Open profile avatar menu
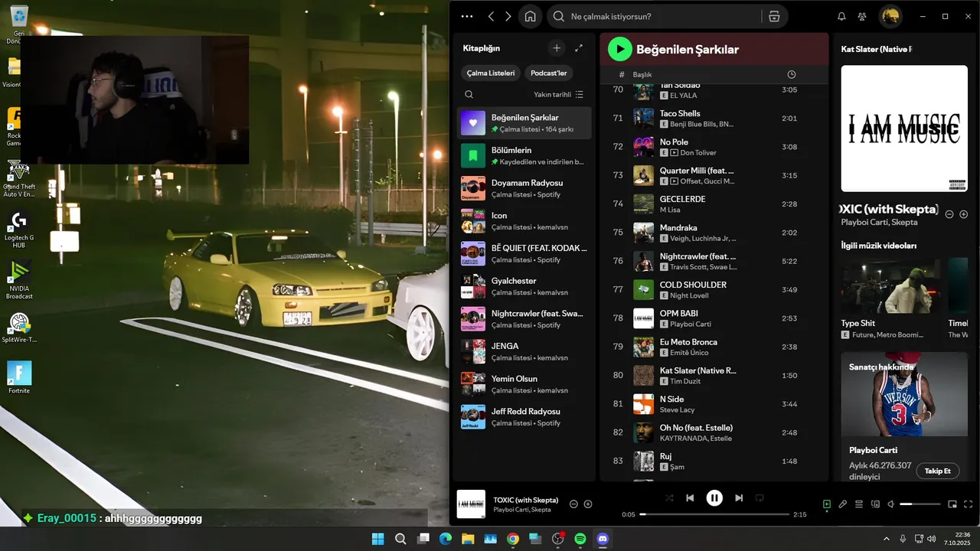The width and height of the screenshot is (980, 551). (x=890, y=16)
